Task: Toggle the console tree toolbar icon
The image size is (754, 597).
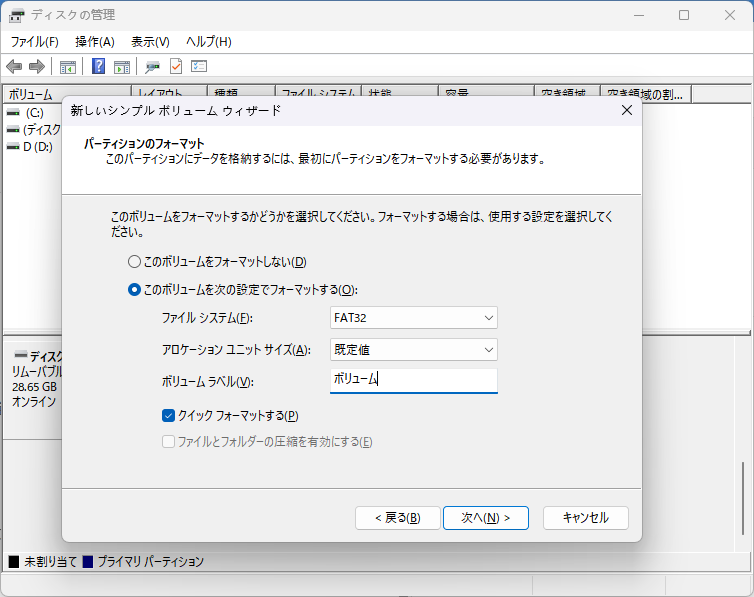Action: click(68, 66)
